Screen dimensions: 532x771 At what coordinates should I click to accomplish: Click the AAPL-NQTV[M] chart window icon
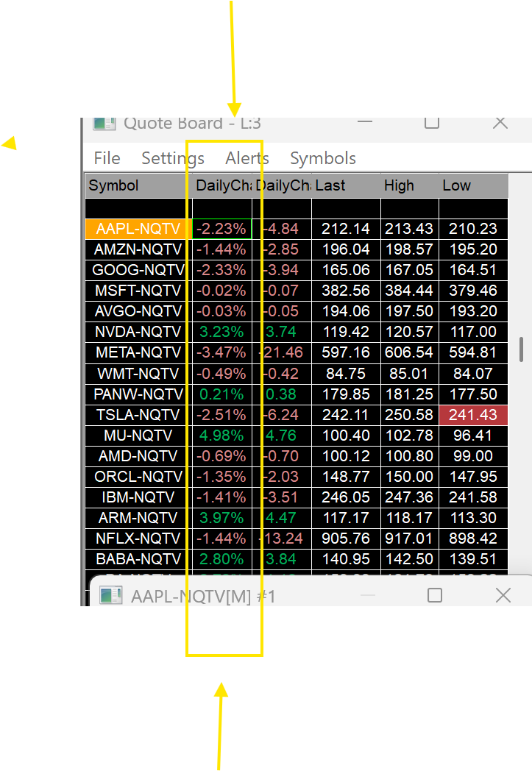click(x=111, y=595)
